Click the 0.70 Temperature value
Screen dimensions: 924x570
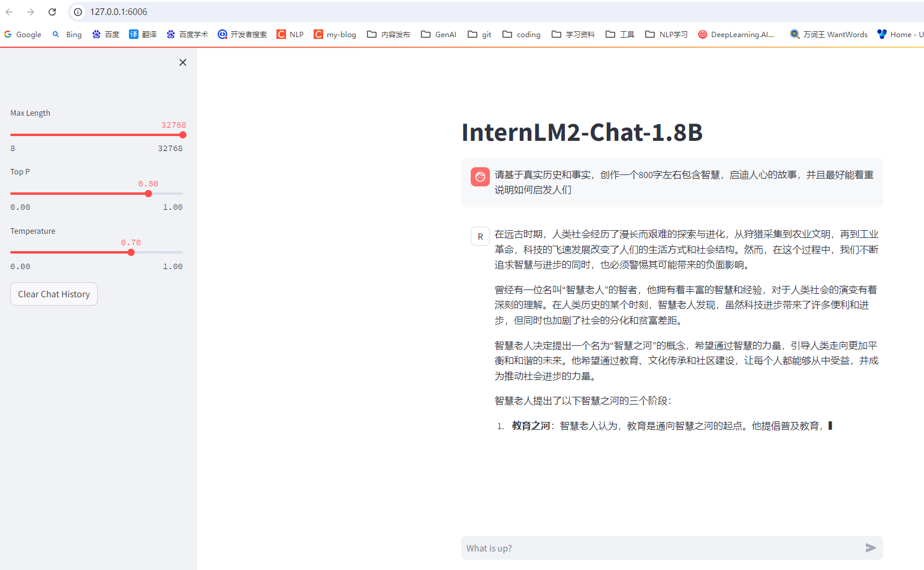point(131,242)
